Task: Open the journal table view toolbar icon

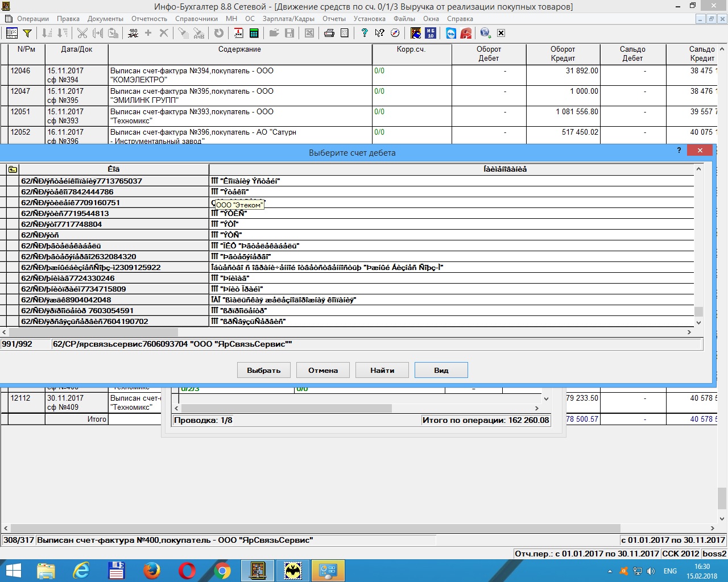Action: pos(12,33)
